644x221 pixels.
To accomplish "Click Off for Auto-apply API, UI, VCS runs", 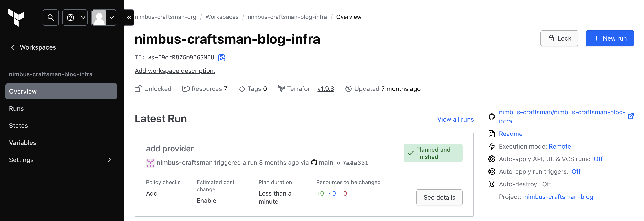I will point(598,159).
